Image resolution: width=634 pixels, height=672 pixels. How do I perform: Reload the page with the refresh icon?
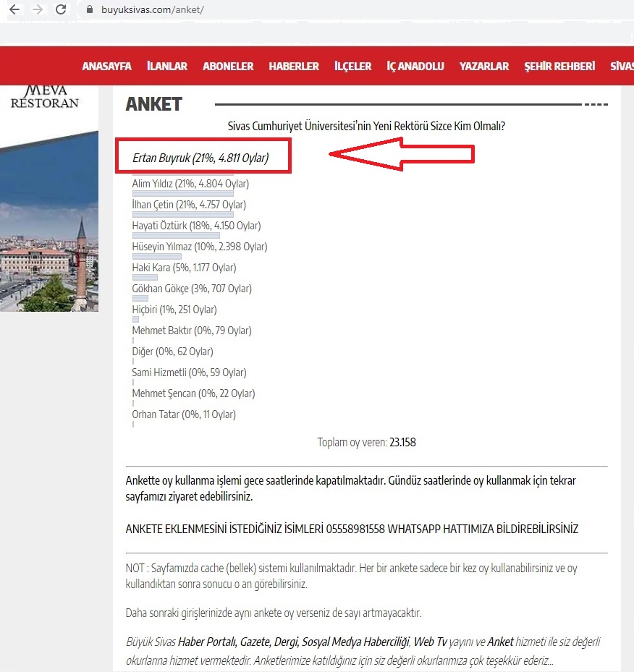click(61, 10)
